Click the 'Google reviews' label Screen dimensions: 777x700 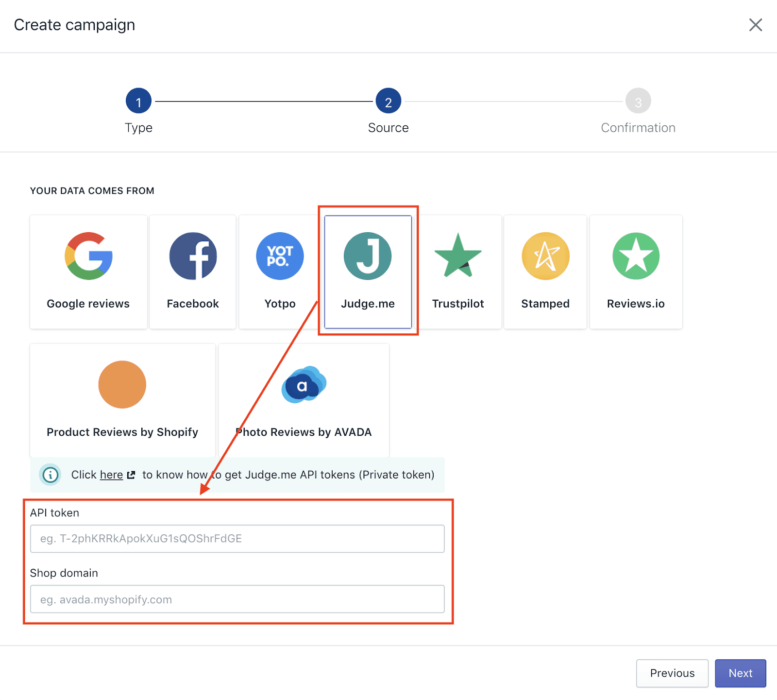[88, 304]
